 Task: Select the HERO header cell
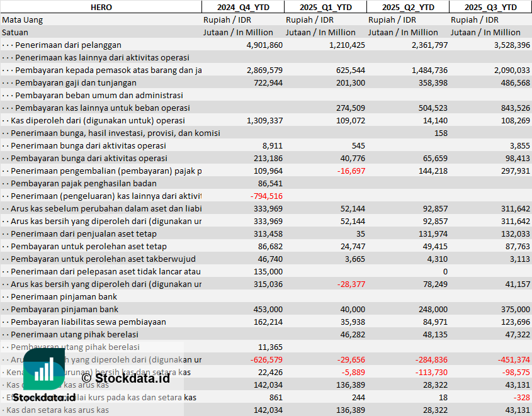pyautogui.click(x=101, y=7)
